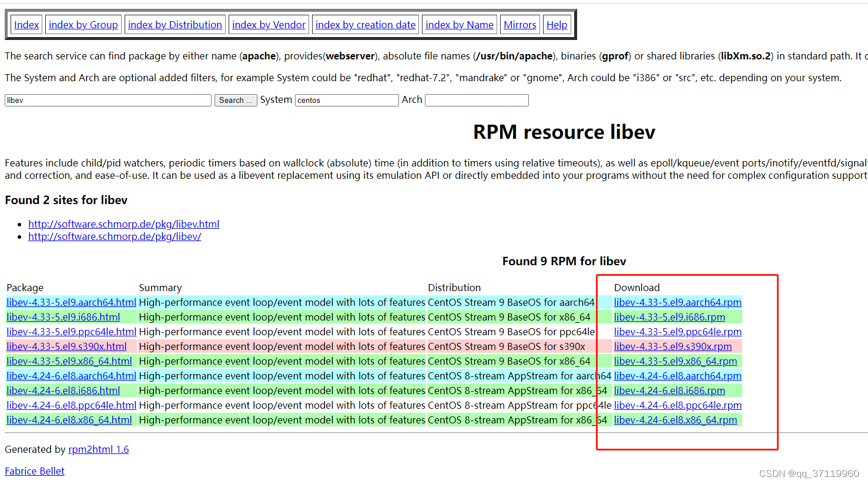Open index by Group

pos(83,25)
